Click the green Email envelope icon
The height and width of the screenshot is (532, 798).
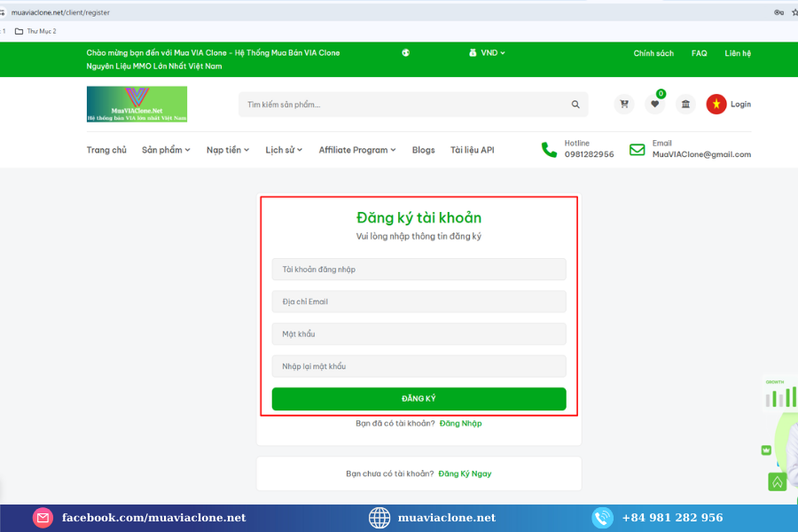click(637, 149)
